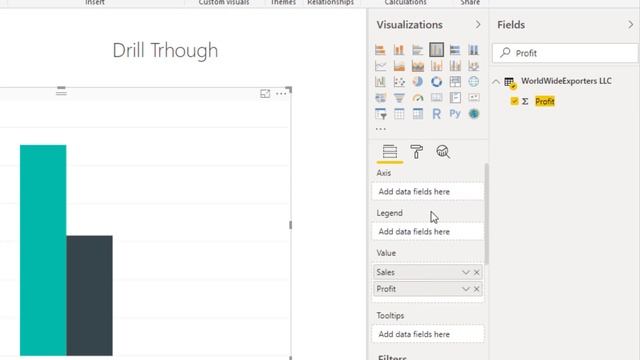Select the Treemap visual
Viewport: 640px width, 360px height.
point(455,82)
